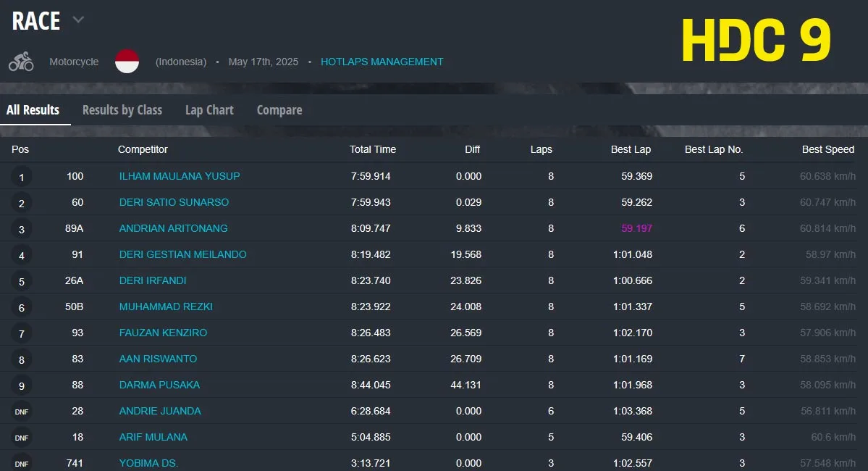Click best lap 1:03.368
Screen dimensions: 868x471
(x=632, y=411)
